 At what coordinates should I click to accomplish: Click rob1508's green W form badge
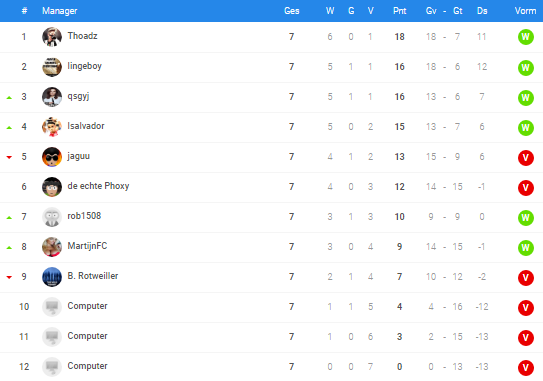pyautogui.click(x=525, y=217)
